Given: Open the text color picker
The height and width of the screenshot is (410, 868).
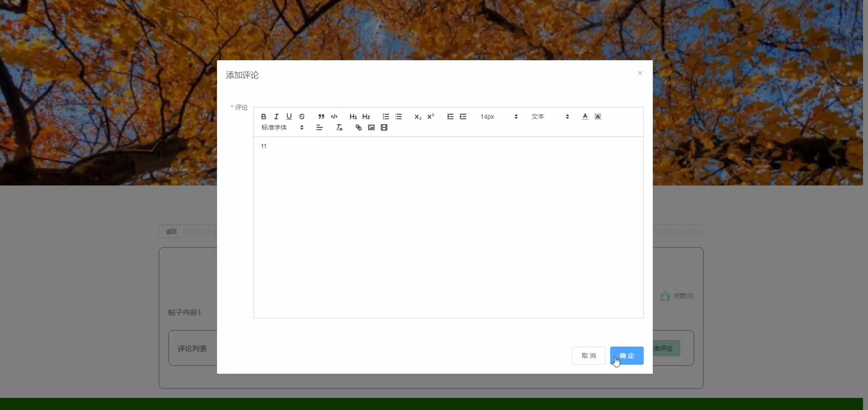Looking at the screenshot, I should (585, 117).
